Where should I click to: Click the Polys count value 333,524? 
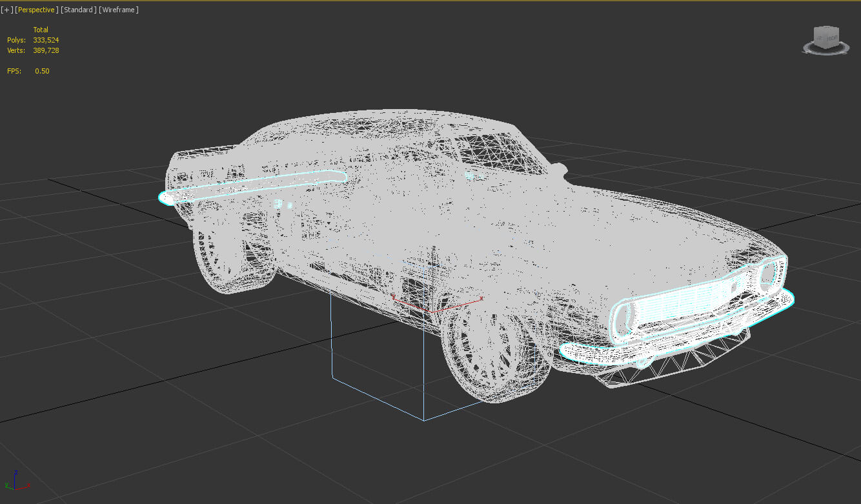(x=46, y=40)
